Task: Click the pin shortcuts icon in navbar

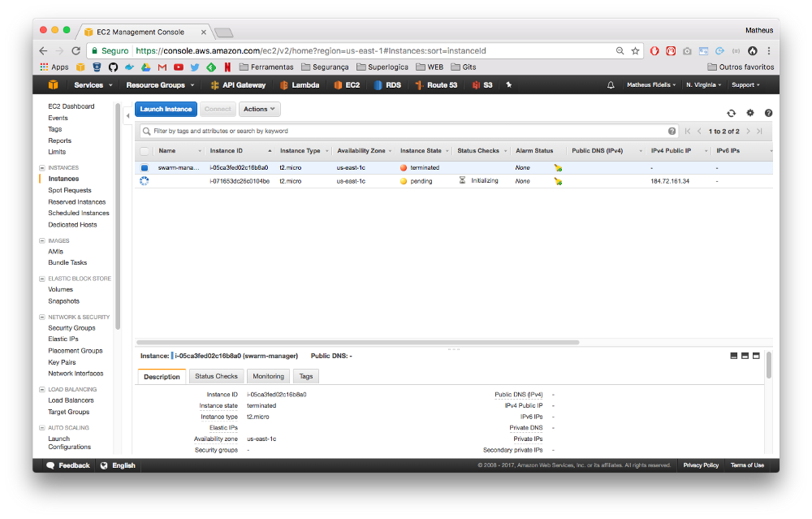Action: coord(508,85)
